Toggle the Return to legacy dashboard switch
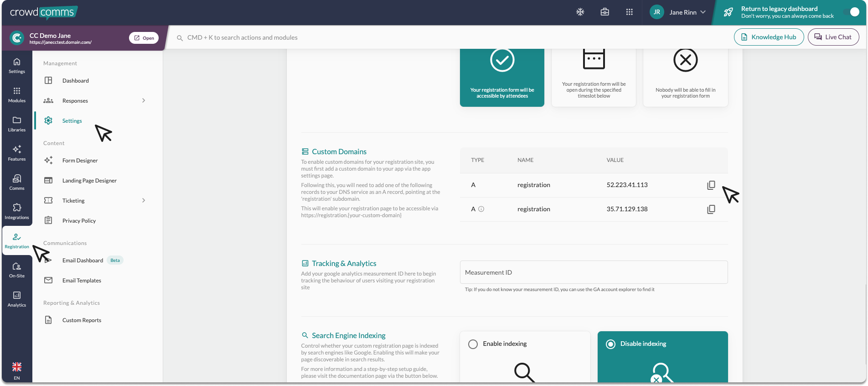The height and width of the screenshot is (386, 868). pyautogui.click(x=851, y=12)
